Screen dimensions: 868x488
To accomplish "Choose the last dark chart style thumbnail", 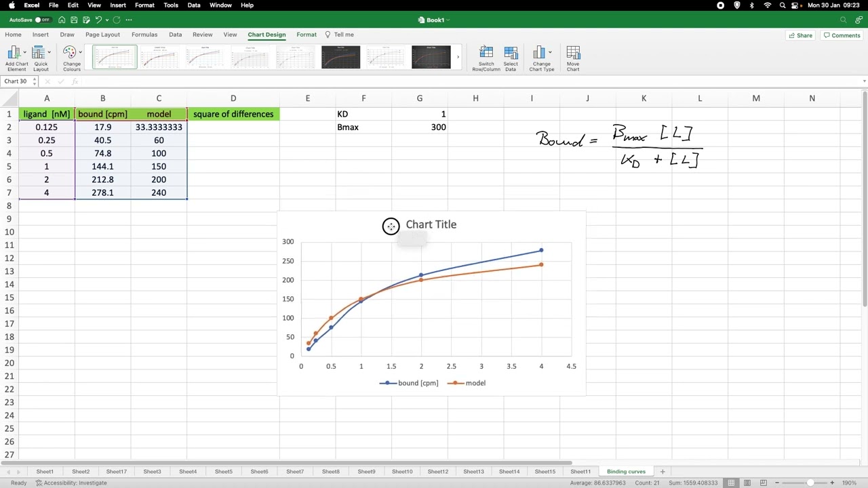I will tap(431, 57).
